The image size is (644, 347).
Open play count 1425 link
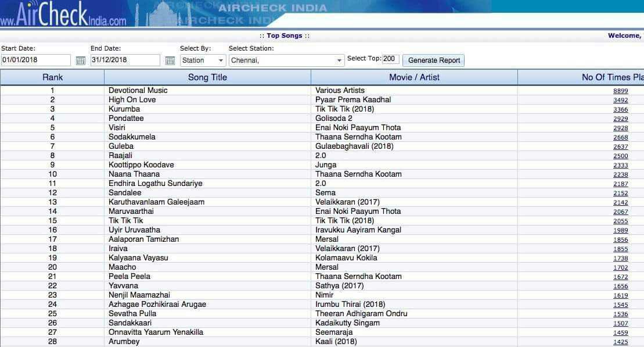point(621,342)
